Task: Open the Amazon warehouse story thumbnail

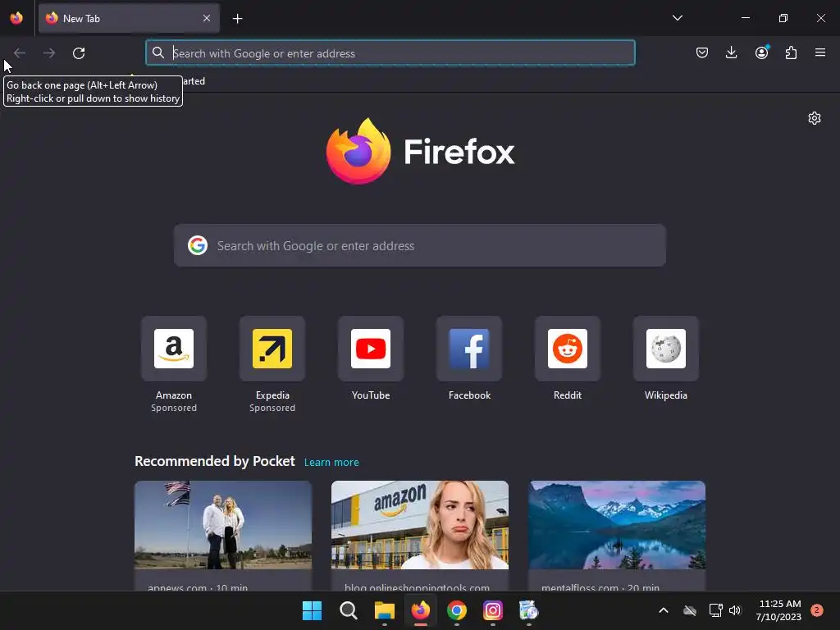Action: click(420, 525)
